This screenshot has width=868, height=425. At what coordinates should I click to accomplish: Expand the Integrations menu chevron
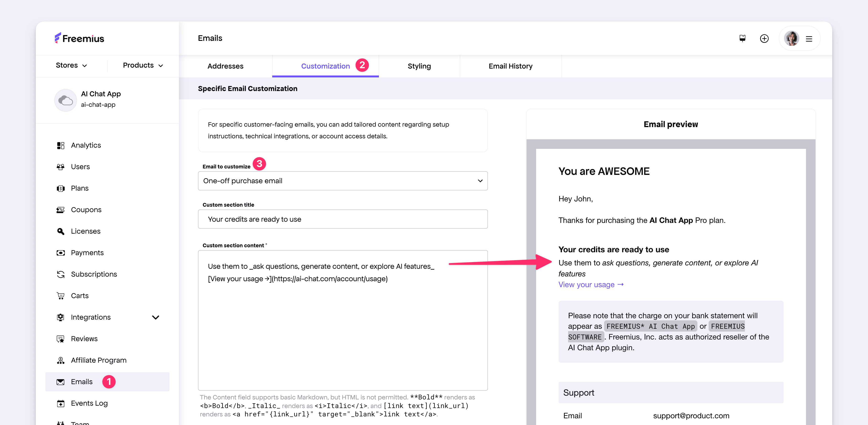(x=155, y=317)
